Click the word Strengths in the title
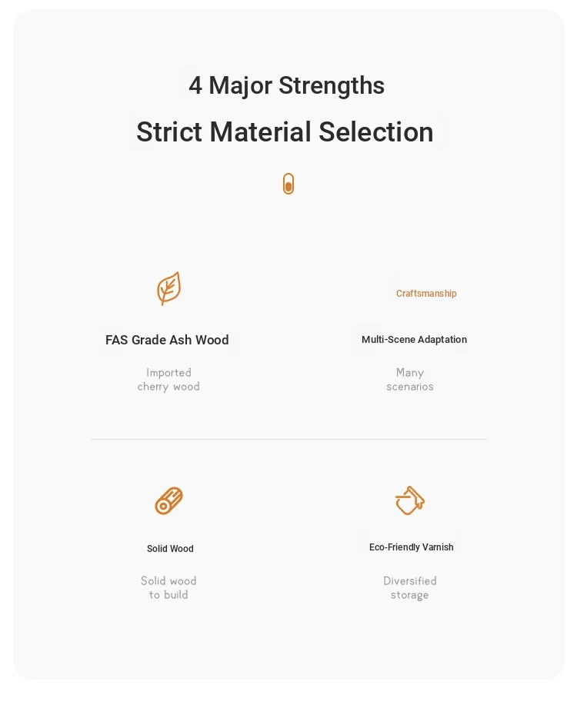This screenshot has height=728, width=577. (332, 85)
